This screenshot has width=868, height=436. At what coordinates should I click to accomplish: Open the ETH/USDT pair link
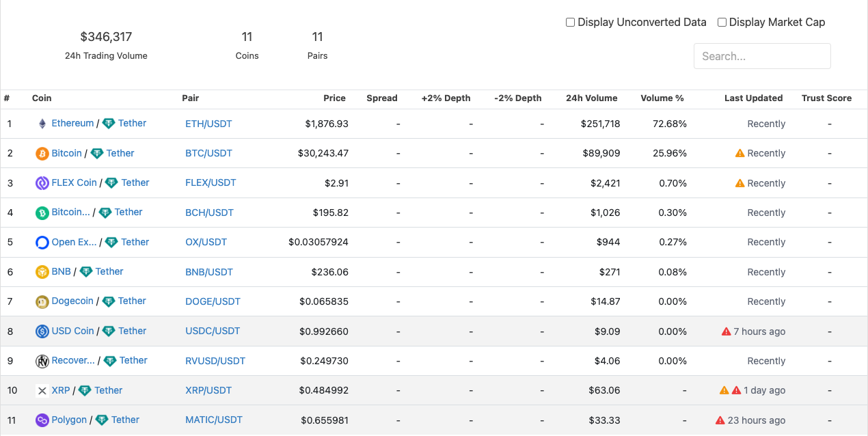click(208, 124)
